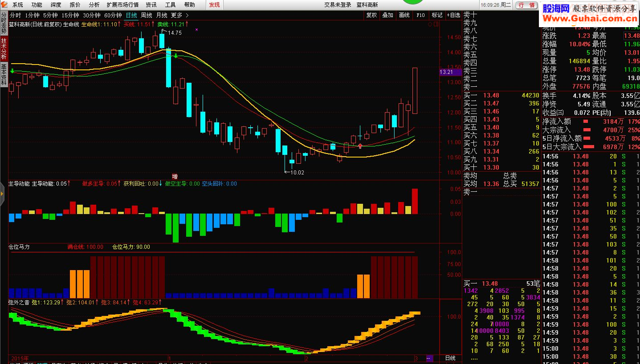Open the 分时走势 sidebar tab

(x=4, y=24)
